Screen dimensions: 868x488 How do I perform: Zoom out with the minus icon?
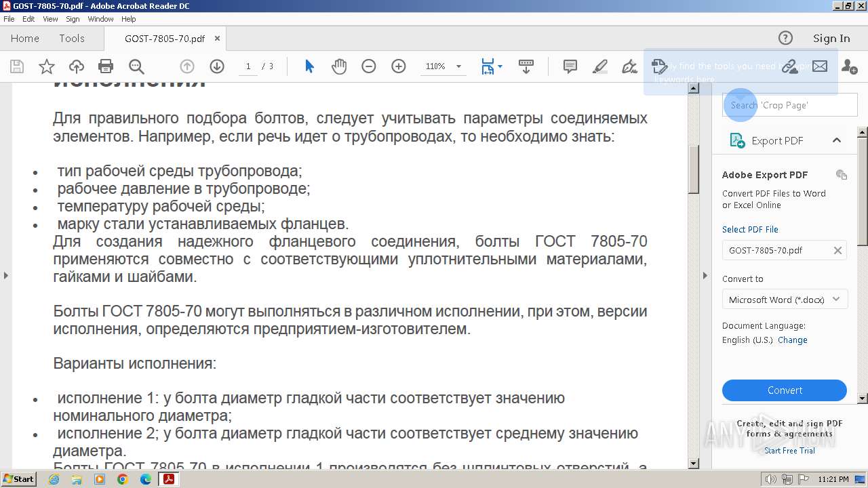pyautogui.click(x=369, y=66)
